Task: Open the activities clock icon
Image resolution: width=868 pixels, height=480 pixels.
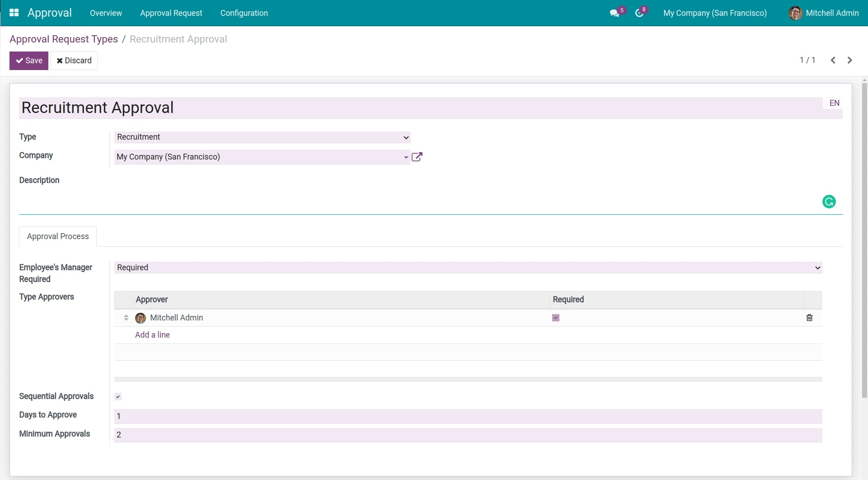Action: pyautogui.click(x=639, y=13)
